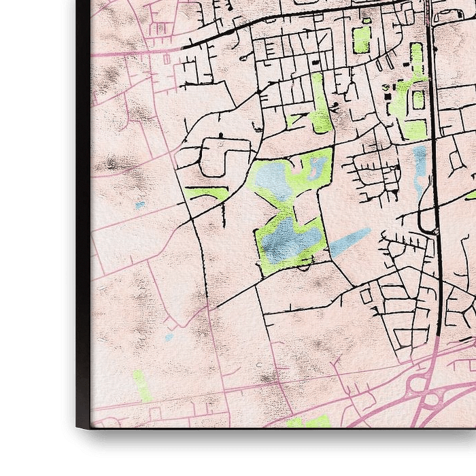This screenshot has width=476, height=476.
Task: Click the light green patch at bottom left
Action: coord(141,385)
